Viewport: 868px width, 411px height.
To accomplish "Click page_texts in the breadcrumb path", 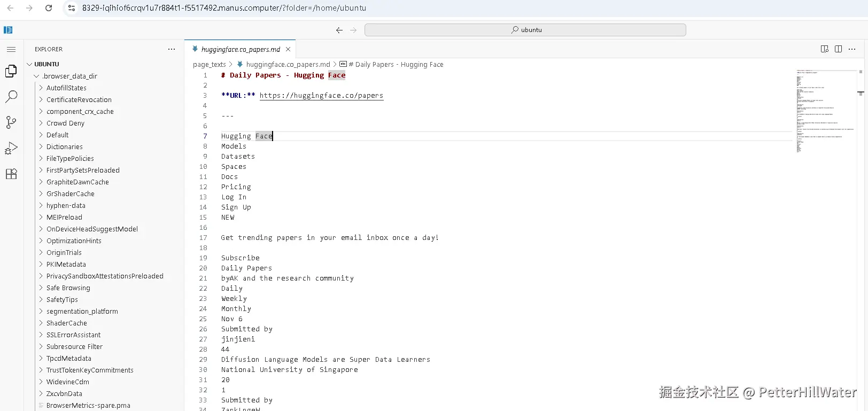I will [209, 64].
